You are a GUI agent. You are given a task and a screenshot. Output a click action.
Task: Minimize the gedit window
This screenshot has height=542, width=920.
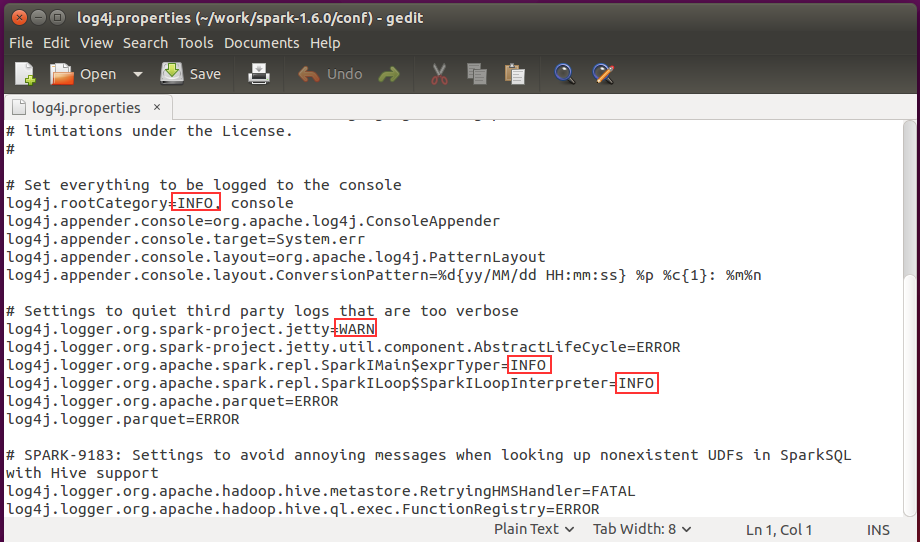(38, 18)
